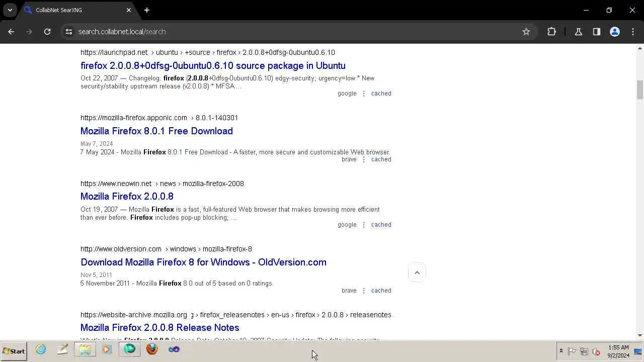
Task: Click the vertical scrollbar thumb
Action: tap(640, 90)
